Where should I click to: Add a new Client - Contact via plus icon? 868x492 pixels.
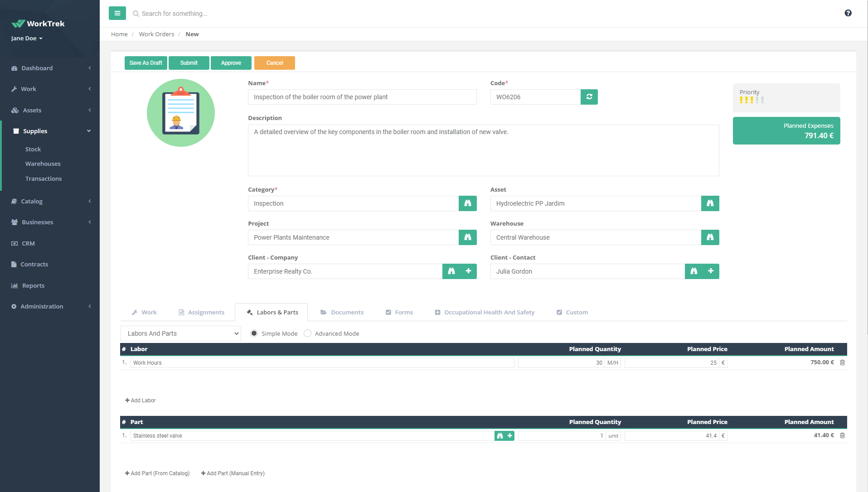[x=711, y=271]
